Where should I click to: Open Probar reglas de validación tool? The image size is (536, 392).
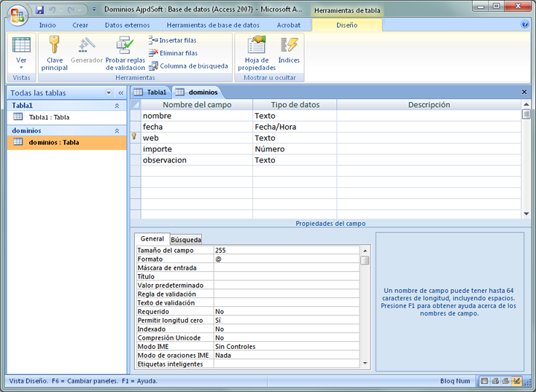click(125, 52)
